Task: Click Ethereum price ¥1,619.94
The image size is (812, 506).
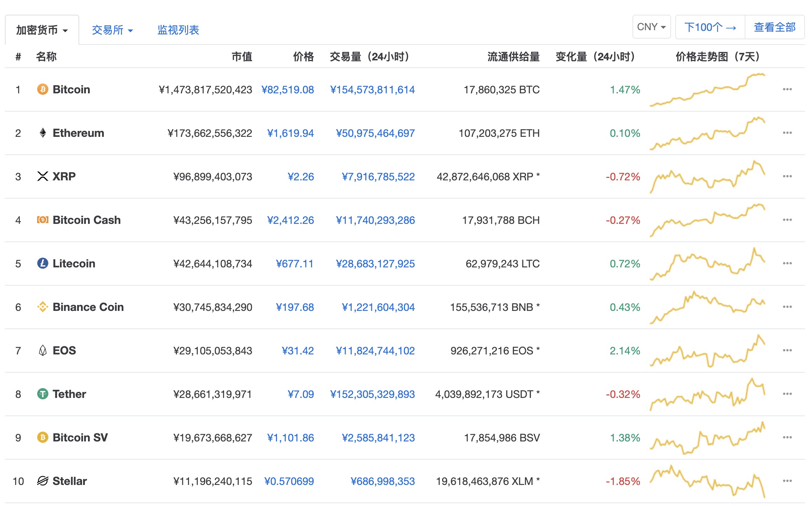Action: click(x=291, y=133)
